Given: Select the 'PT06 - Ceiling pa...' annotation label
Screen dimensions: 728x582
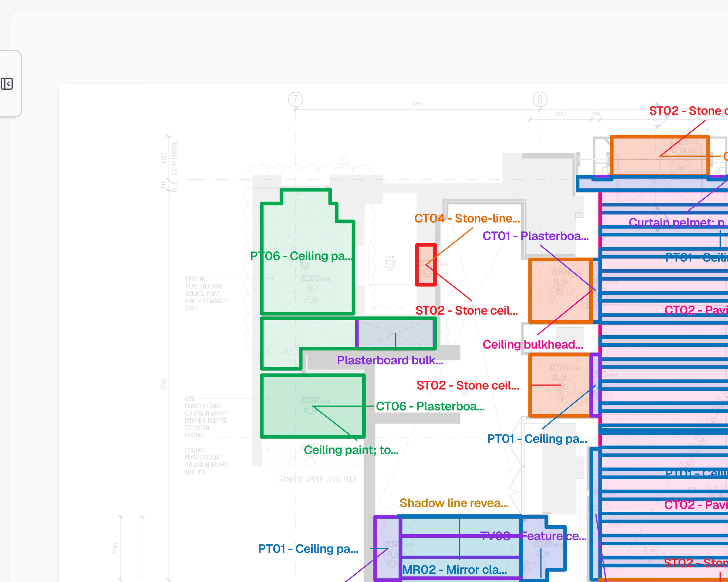Looking at the screenshot, I should tap(301, 256).
